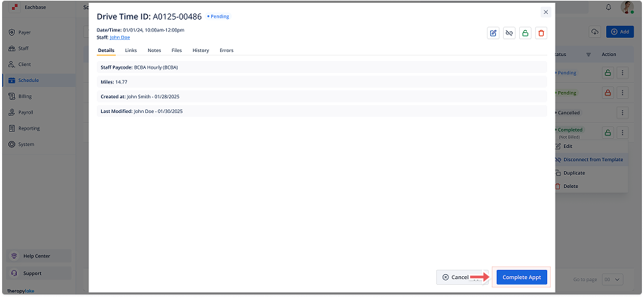Screen dimensions: 644x298
Task: Click the Last Modified John Doe row
Action: (321, 111)
